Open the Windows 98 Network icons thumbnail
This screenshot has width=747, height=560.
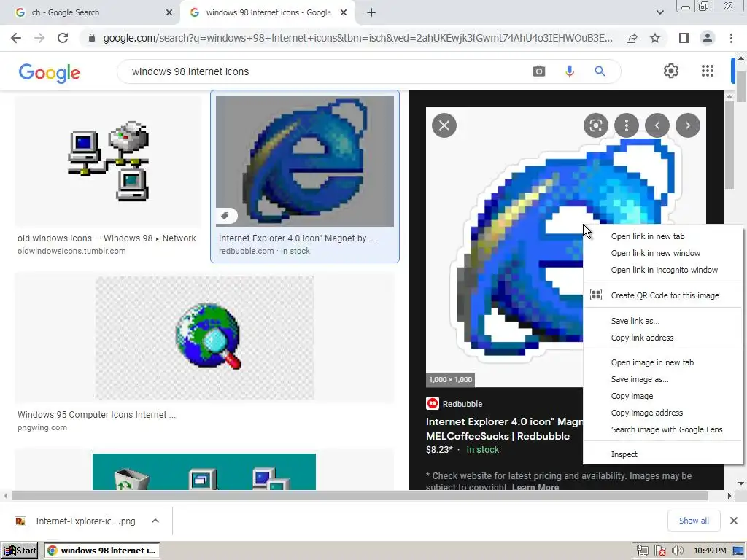108,161
